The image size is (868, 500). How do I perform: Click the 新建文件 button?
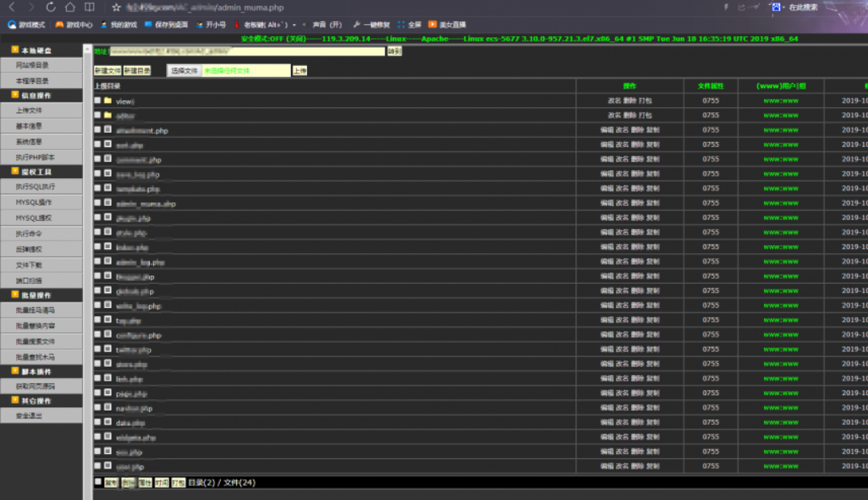[107, 71]
